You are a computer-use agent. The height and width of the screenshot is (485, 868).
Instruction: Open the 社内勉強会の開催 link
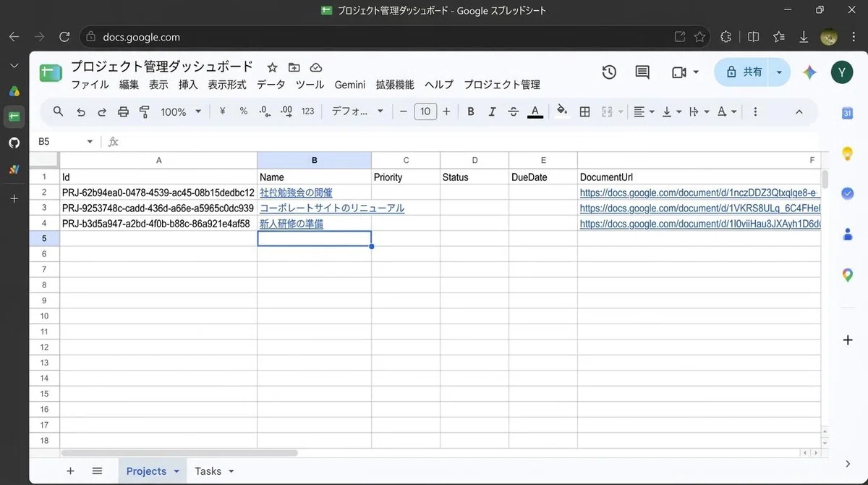click(296, 193)
